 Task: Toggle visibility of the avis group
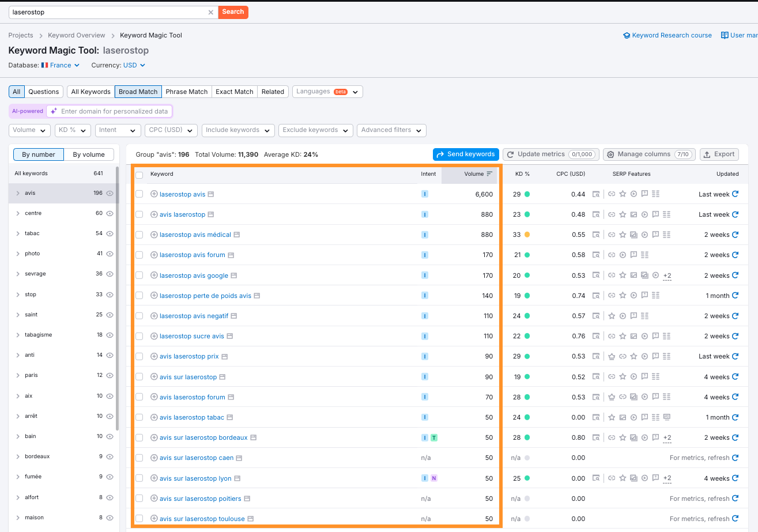coord(110,193)
